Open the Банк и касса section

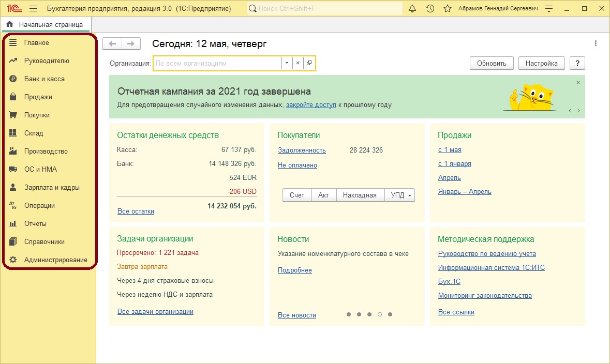44,79
